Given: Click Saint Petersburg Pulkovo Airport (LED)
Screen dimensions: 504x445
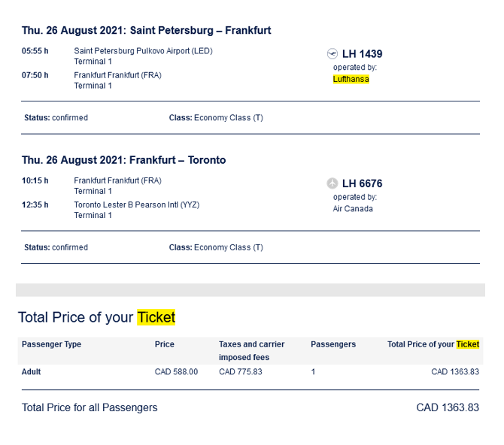Looking at the screenshot, I should 143,51.
